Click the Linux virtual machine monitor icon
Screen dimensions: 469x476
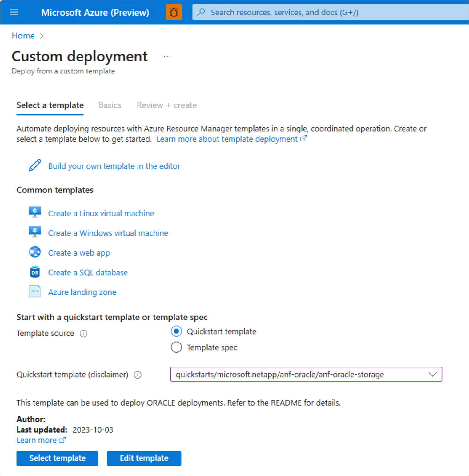35,212
